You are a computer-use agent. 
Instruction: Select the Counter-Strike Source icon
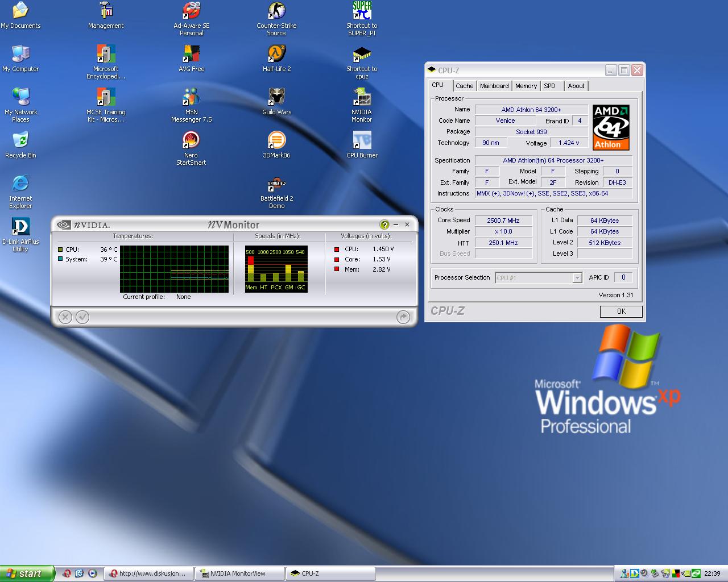click(x=276, y=18)
